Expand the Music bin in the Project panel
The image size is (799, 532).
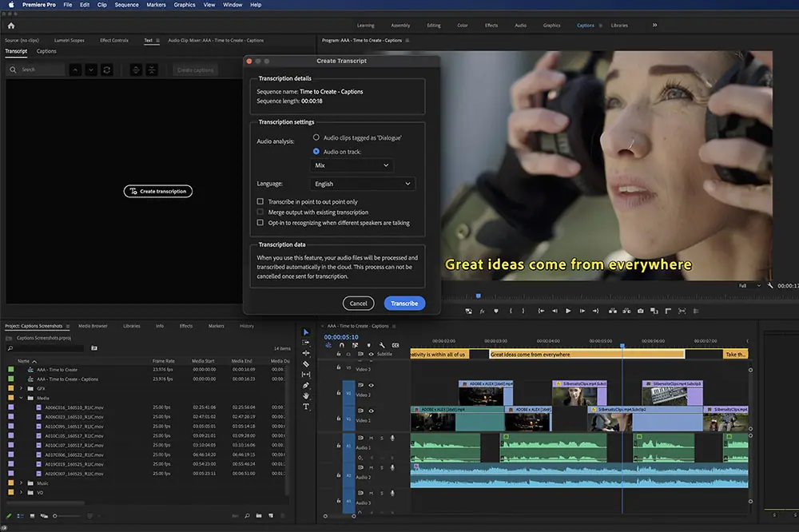point(22,483)
